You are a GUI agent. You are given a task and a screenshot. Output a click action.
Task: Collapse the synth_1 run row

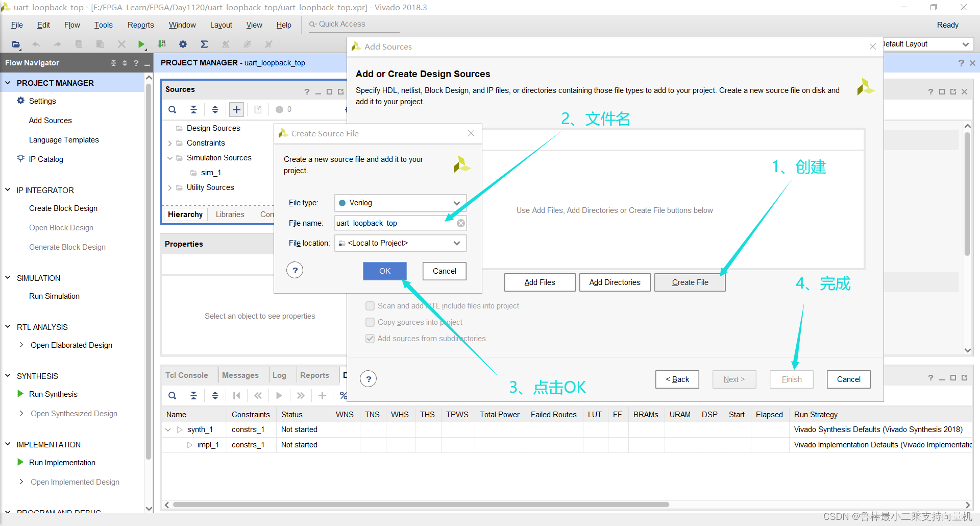168,430
